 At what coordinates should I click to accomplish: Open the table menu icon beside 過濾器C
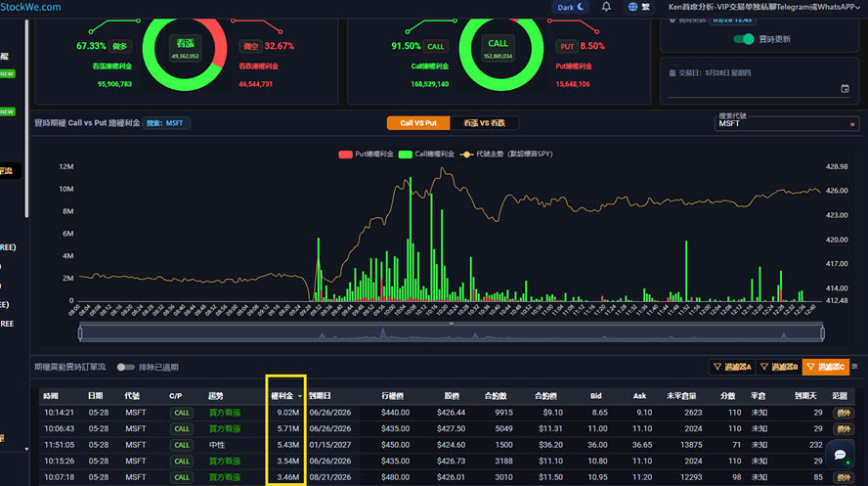(854, 367)
